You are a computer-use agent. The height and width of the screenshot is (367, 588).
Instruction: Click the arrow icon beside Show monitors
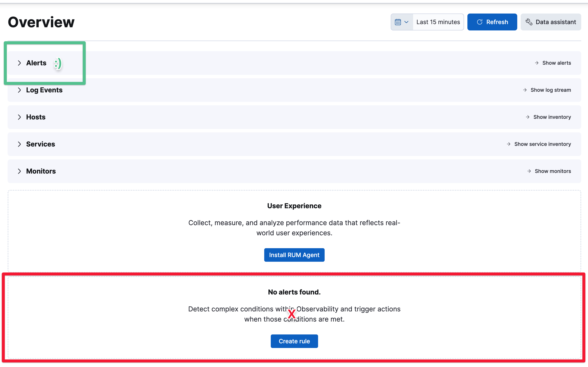529,171
